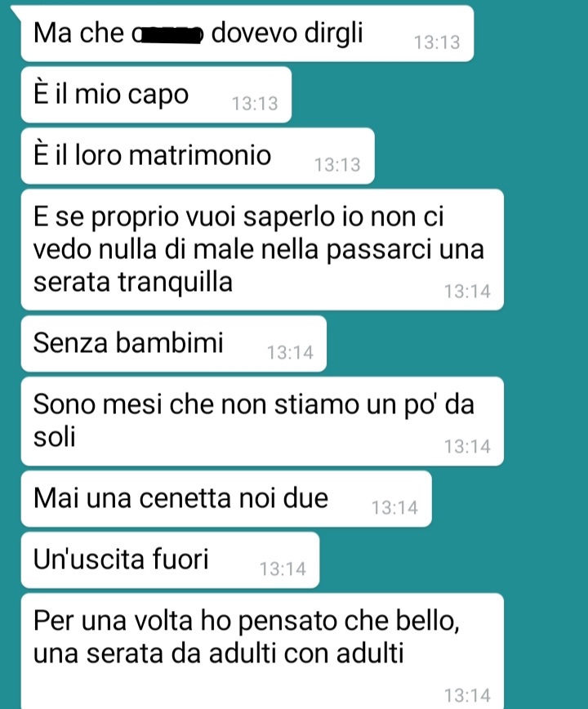Tap message 'Per una volta ho pensato'

click(x=262, y=651)
